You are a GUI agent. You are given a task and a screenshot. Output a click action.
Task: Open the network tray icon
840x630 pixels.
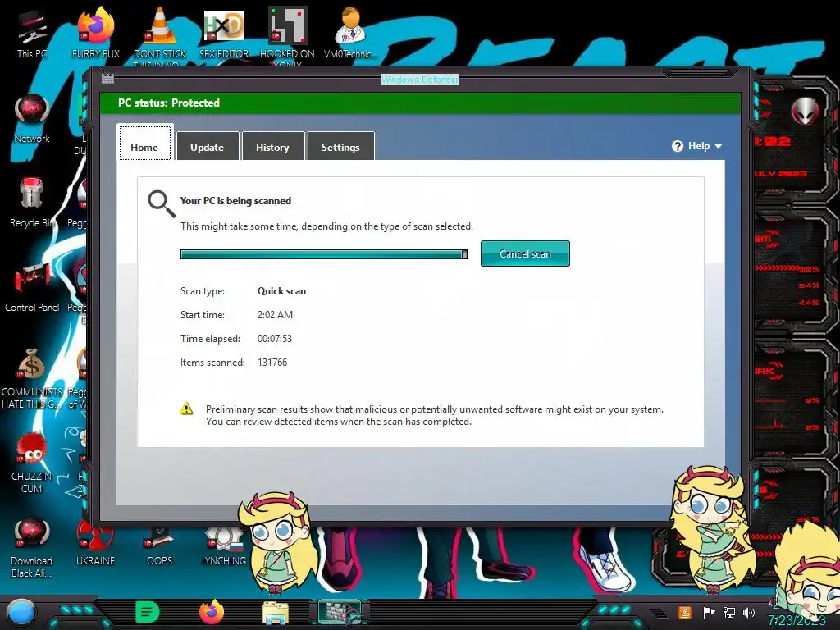tap(729, 612)
